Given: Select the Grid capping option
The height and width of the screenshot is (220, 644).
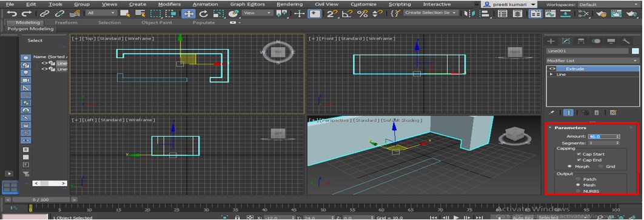Looking at the screenshot, I should (x=600, y=166).
